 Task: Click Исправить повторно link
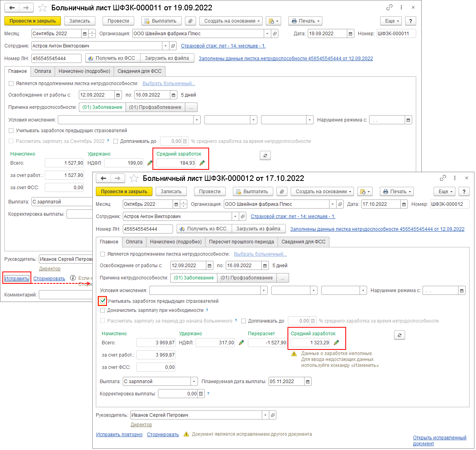click(119, 435)
